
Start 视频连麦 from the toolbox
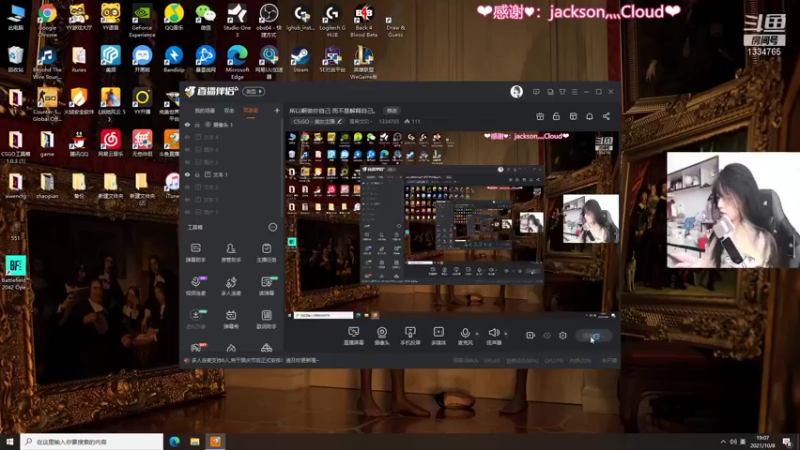[x=195, y=285]
